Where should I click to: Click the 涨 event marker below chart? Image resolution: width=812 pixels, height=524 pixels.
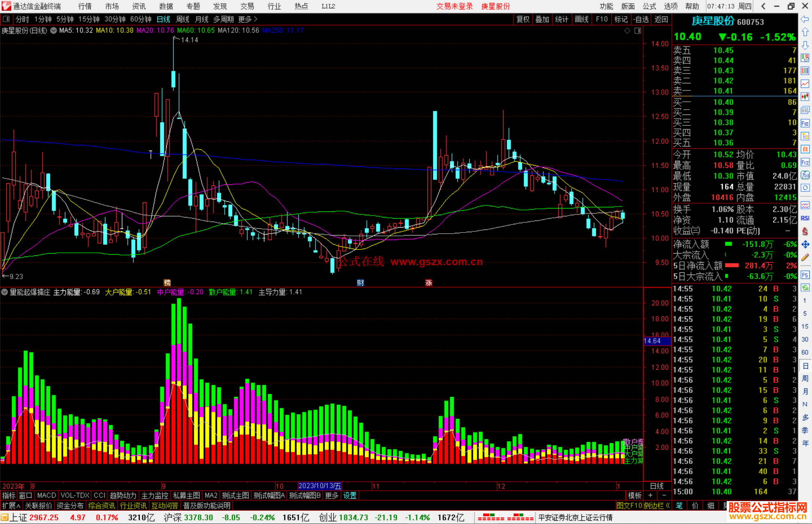[429, 282]
